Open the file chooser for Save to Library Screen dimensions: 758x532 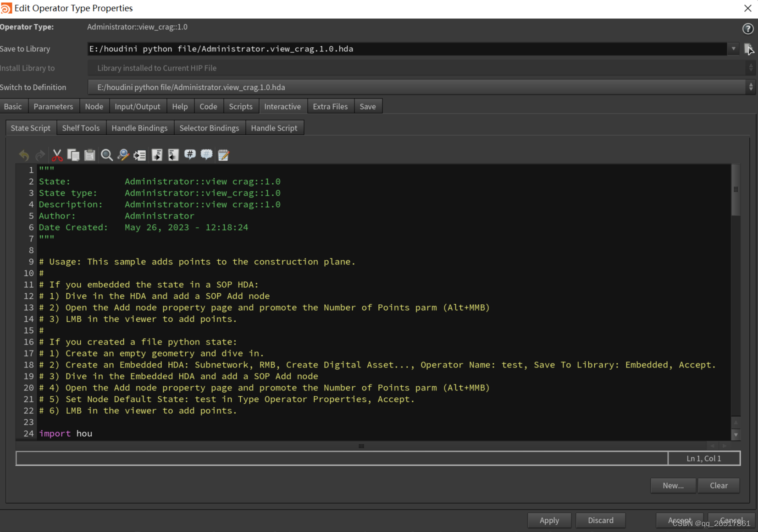pos(749,49)
